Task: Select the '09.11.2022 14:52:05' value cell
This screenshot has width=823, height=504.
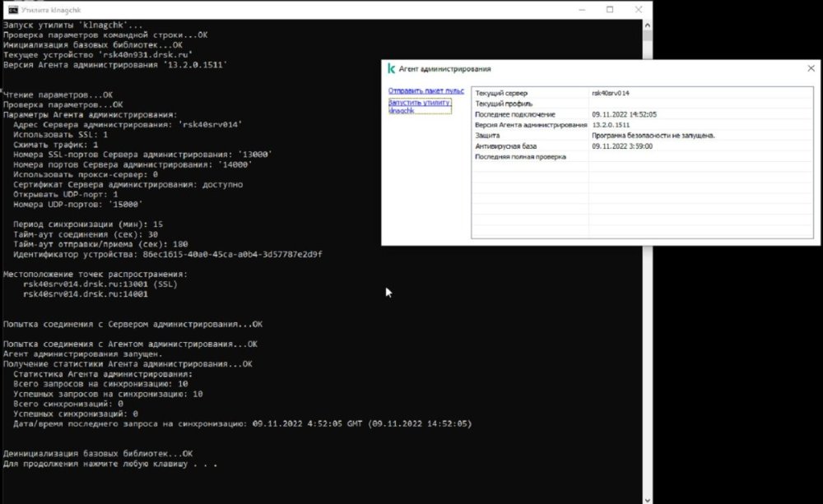Action: (700, 113)
